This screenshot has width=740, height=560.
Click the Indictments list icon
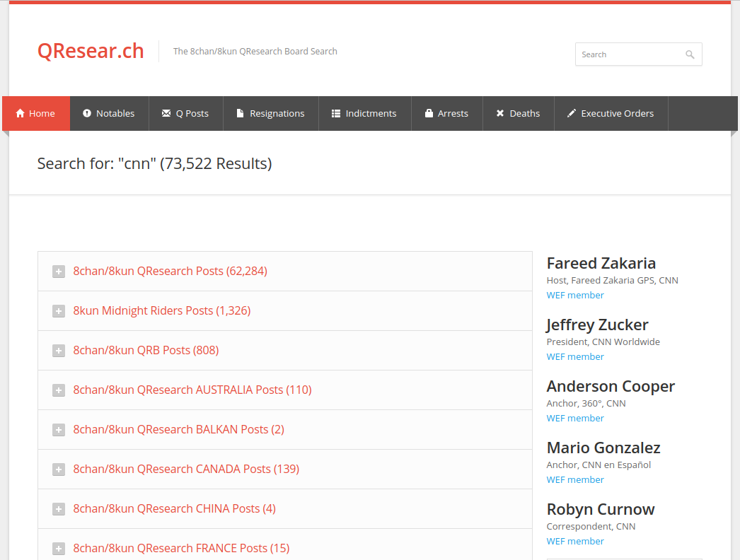[x=335, y=113]
